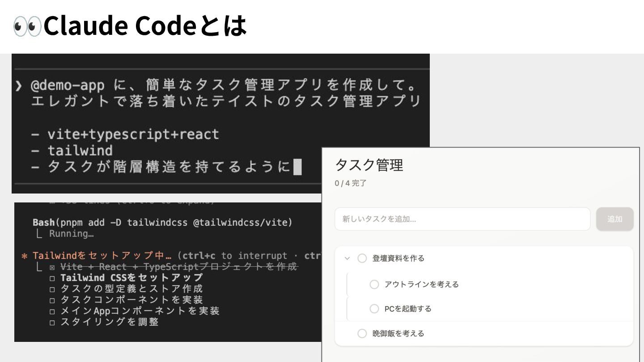The image size is (644, 362).
Task: Click the struck-through Vite + React + TypeScript todo
Action: click(x=179, y=267)
